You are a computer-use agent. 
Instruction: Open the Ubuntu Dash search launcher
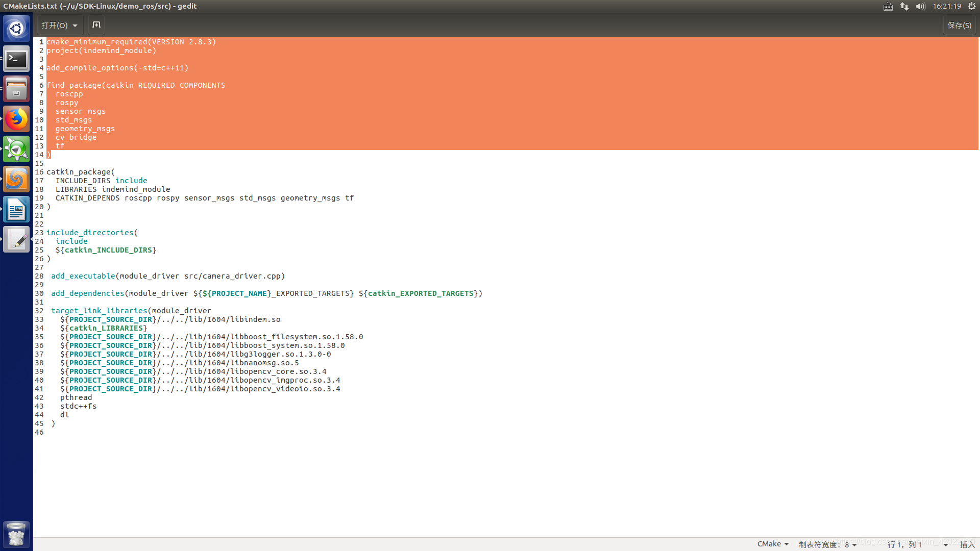pyautogui.click(x=16, y=29)
